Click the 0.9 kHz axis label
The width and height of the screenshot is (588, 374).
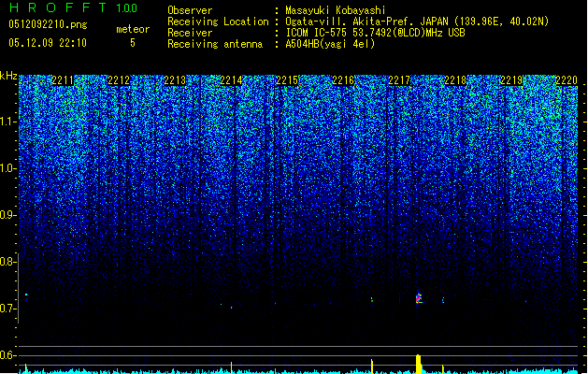tap(7, 215)
